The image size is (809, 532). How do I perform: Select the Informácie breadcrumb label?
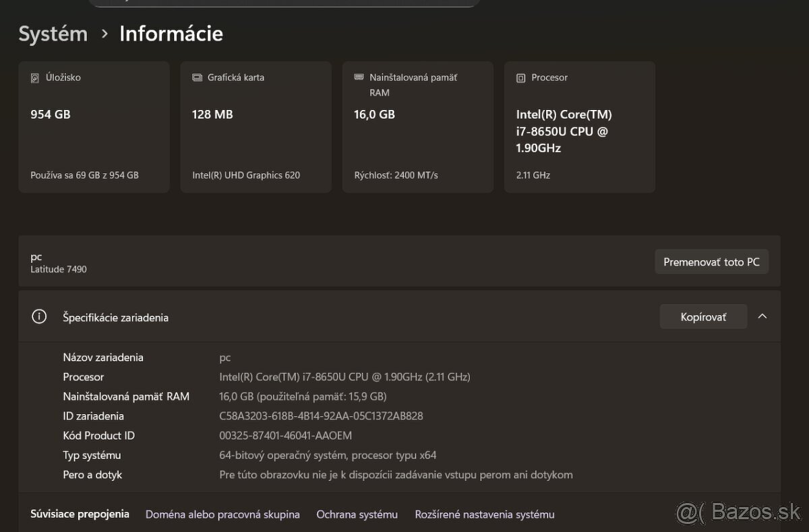pyautogui.click(x=171, y=33)
